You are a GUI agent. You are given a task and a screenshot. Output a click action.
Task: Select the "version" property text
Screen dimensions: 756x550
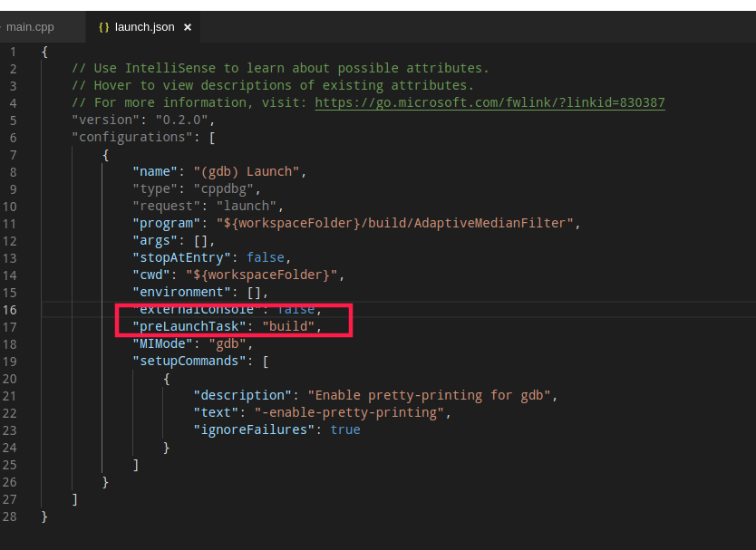pyautogui.click(x=104, y=119)
